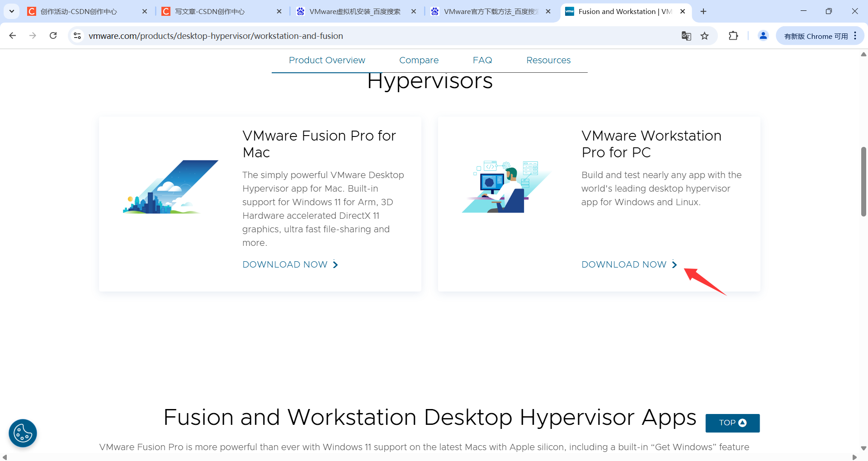
Task: Minimize the Chrome window
Action: pyautogui.click(x=803, y=11)
